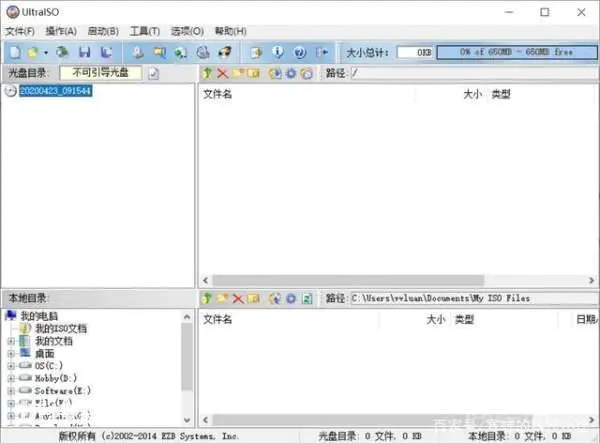Click the 不可引导光盘 bootable status button
This screenshot has width=600, height=443.
[101, 73]
